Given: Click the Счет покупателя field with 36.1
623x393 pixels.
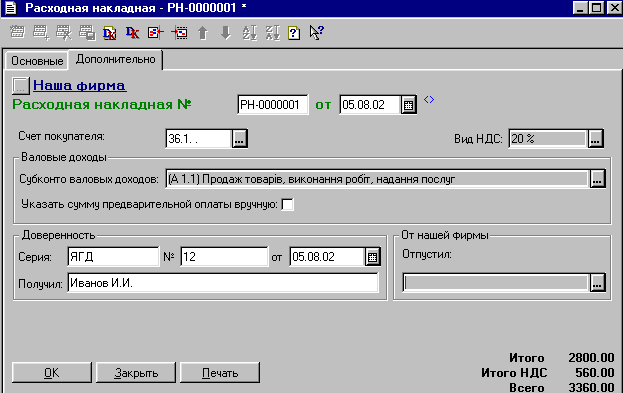Looking at the screenshot, I should (x=199, y=139).
